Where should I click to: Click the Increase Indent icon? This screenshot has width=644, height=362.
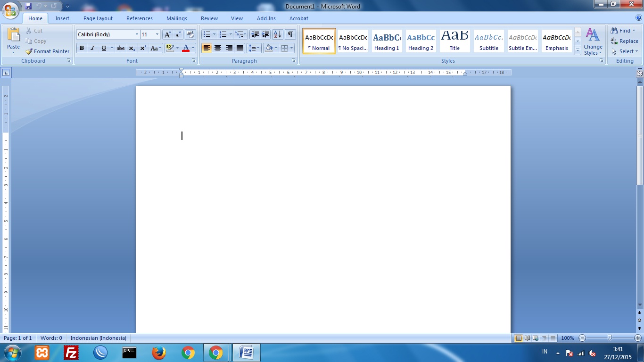[x=266, y=34]
